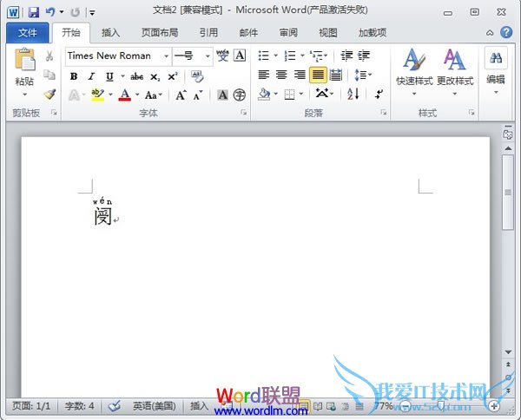Viewport: 521px width, 420px height.
Task: Grow font size with large A icon
Action: [181, 95]
